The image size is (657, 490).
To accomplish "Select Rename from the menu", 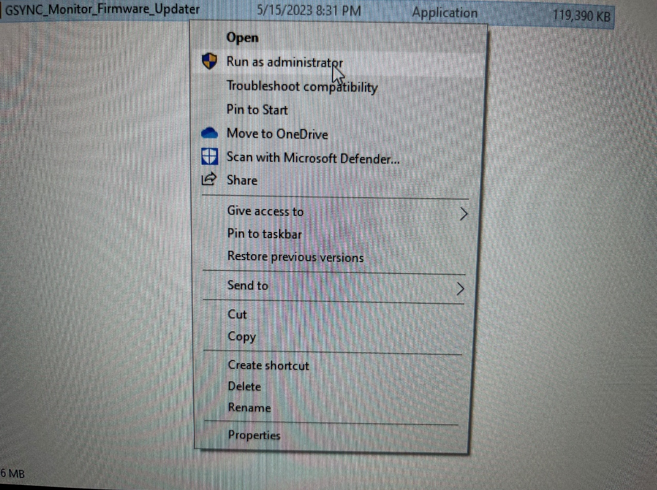I will pos(249,407).
